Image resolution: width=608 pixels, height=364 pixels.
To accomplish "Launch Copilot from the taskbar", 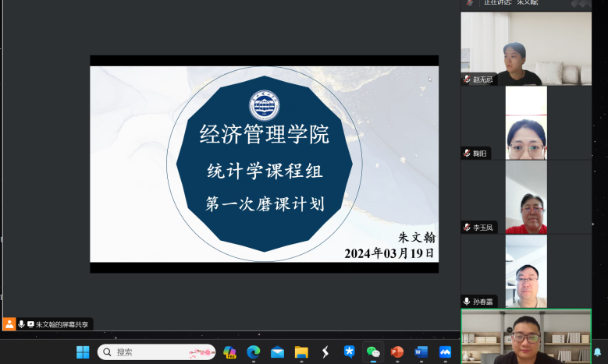I will [229, 352].
